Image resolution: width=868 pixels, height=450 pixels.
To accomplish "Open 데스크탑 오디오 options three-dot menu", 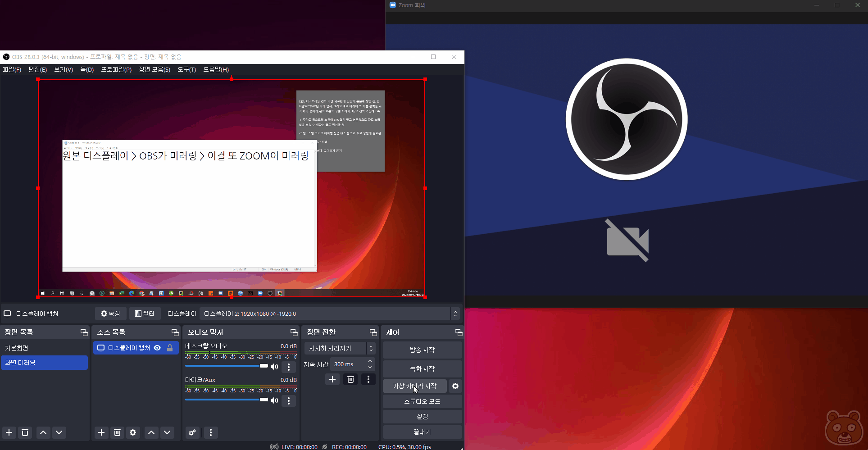I will tap(289, 367).
